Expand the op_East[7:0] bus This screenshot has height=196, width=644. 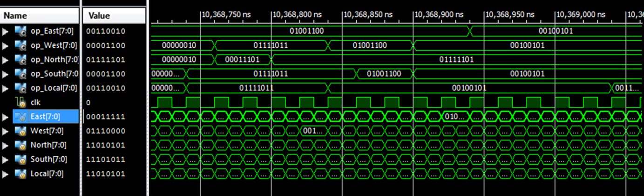[x=6, y=31]
